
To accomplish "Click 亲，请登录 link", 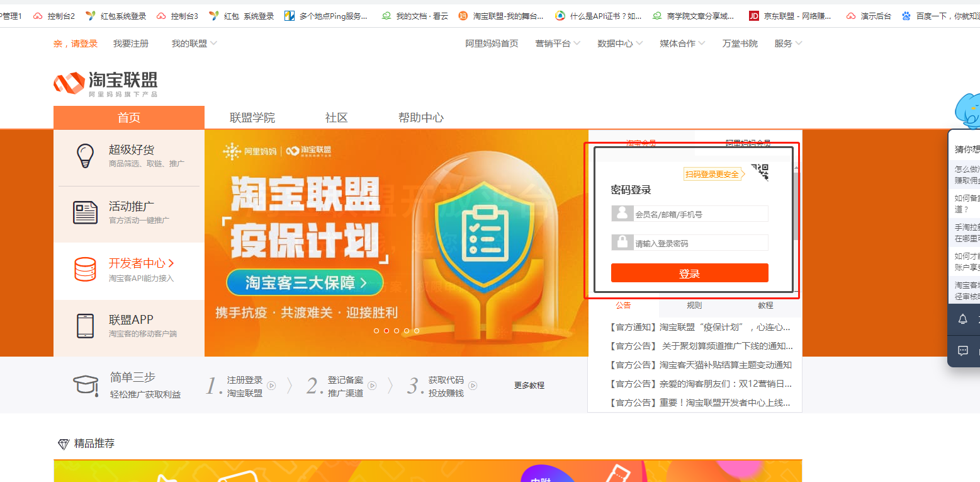I will (x=76, y=43).
